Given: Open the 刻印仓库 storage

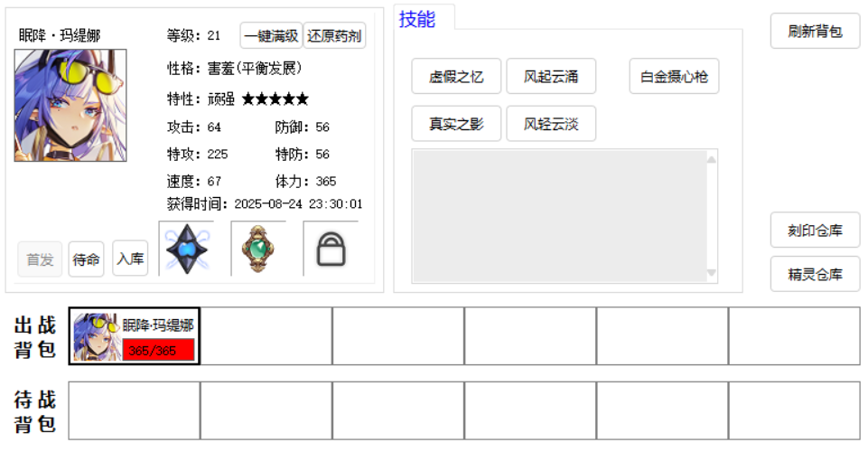Looking at the screenshot, I should tap(815, 231).
